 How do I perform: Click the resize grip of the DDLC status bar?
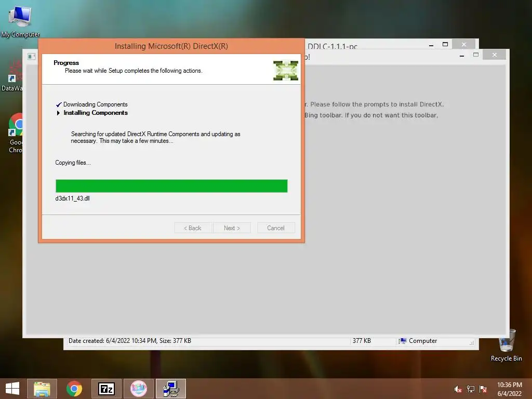pos(472,343)
